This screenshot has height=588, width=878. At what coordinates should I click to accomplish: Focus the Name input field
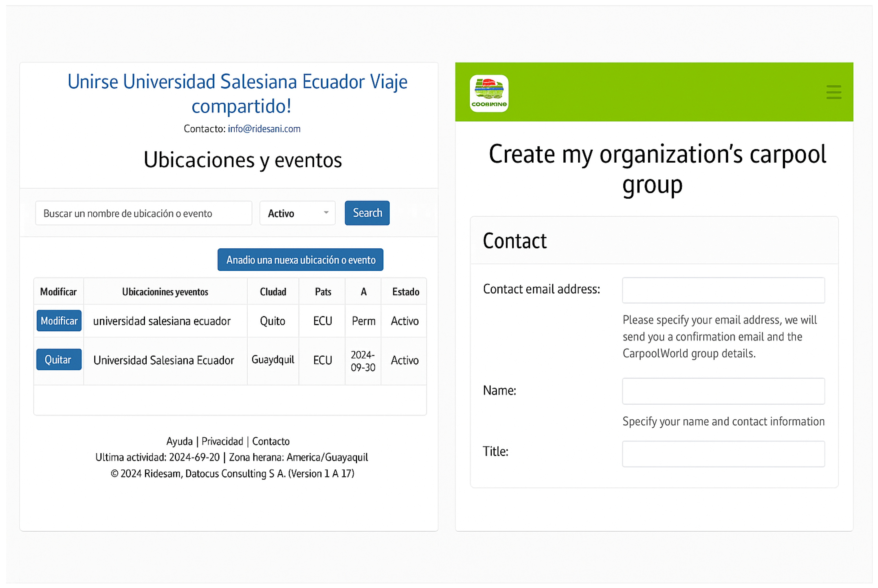point(723,391)
